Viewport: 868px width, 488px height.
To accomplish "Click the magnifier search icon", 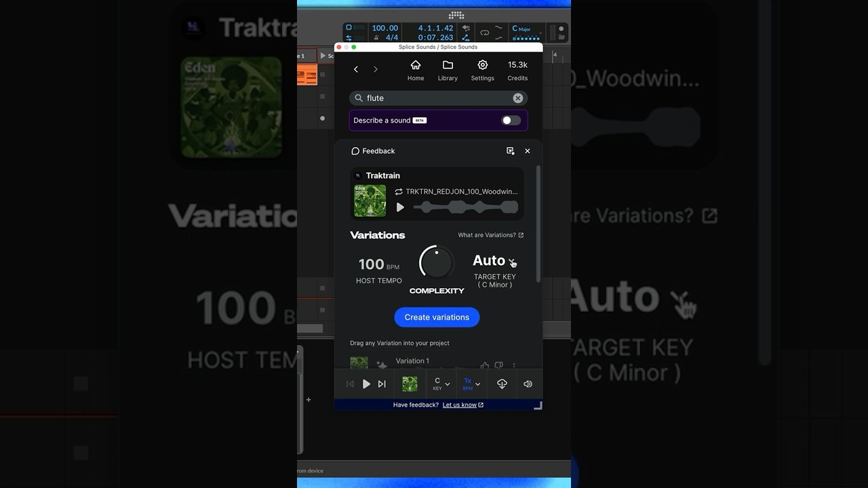I will [359, 98].
